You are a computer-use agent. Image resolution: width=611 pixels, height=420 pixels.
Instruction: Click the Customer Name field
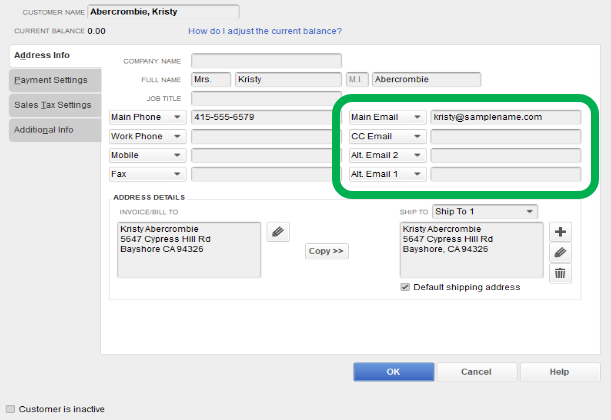[163, 12]
